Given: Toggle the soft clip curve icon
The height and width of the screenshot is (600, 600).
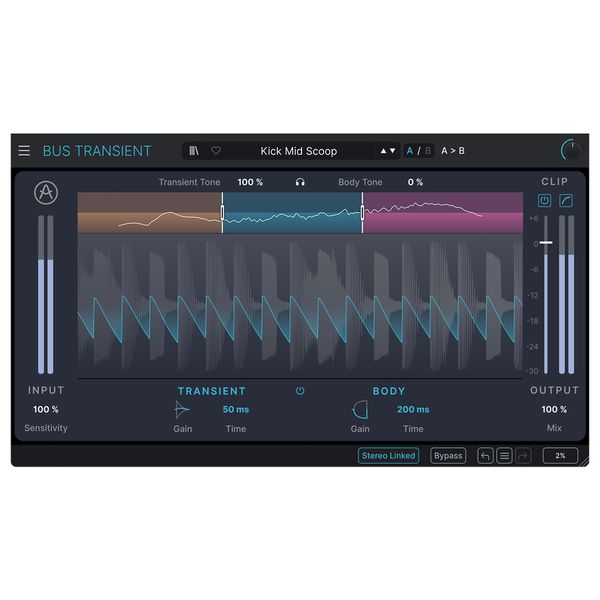Looking at the screenshot, I should [566, 201].
